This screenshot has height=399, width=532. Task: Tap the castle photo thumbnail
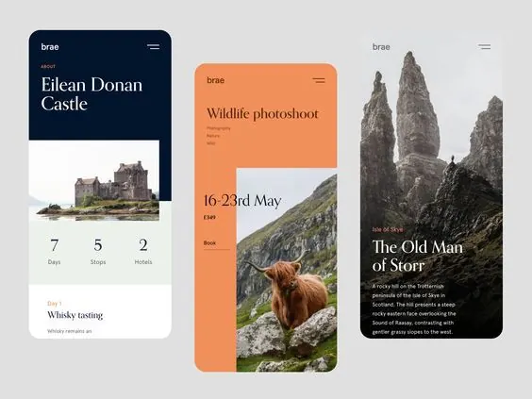click(94, 180)
